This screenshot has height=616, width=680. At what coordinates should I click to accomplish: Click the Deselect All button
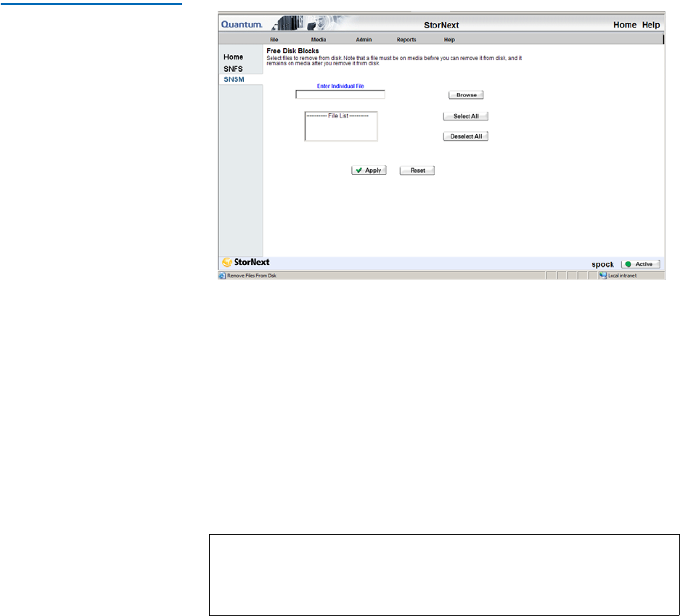tap(466, 136)
